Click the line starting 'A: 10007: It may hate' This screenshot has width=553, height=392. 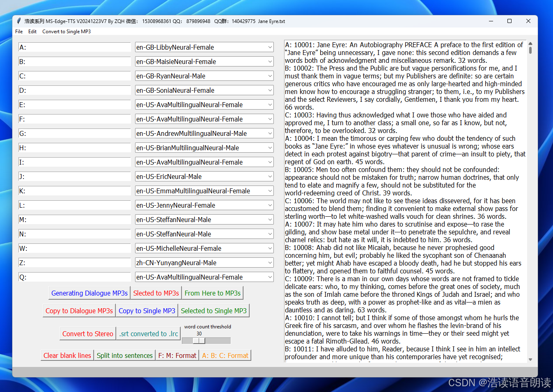[395, 224]
